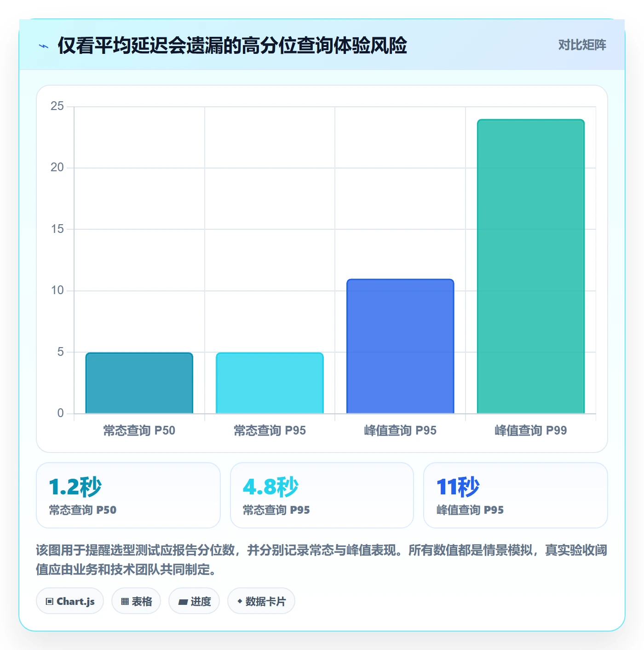This screenshot has width=644, height=650.
Task: Click the x-axis label 常态查询 P95
Action: point(270,430)
